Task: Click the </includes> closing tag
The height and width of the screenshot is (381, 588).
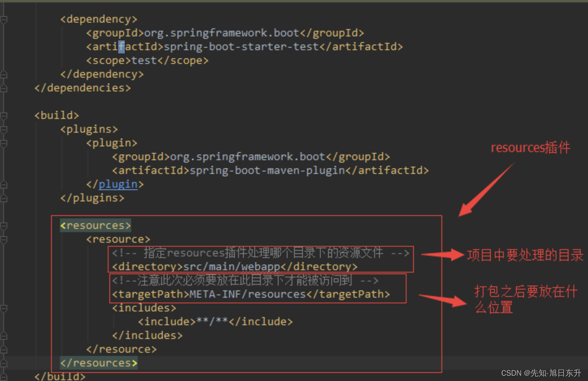Action: pyautogui.click(x=147, y=335)
